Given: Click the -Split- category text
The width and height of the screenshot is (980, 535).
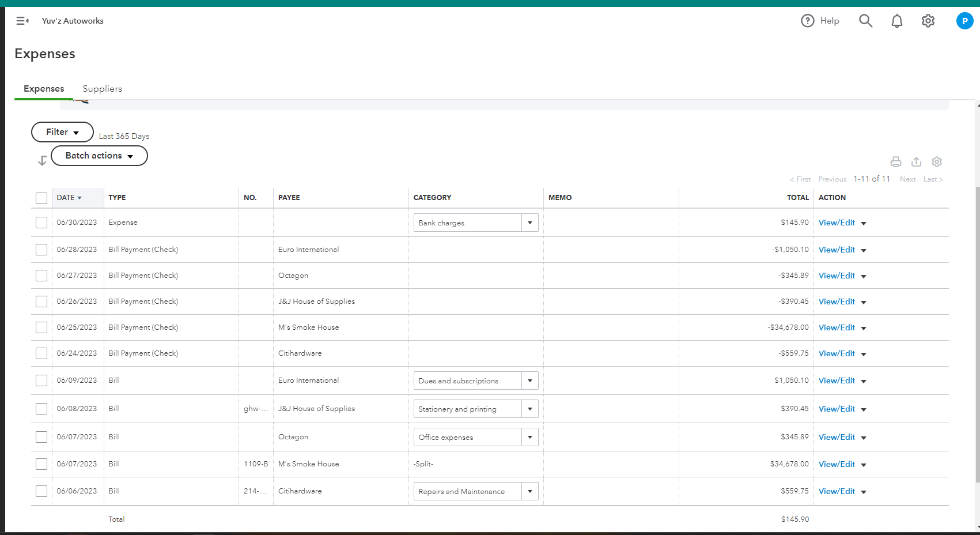Looking at the screenshot, I should click(x=423, y=464).
